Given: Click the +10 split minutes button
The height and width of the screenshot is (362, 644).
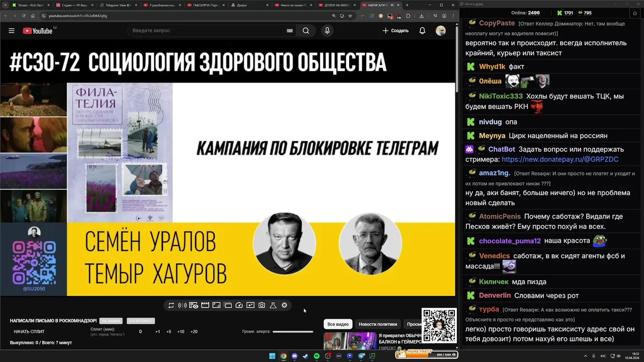Looking at the screenshot, I should tap(181, 332).
